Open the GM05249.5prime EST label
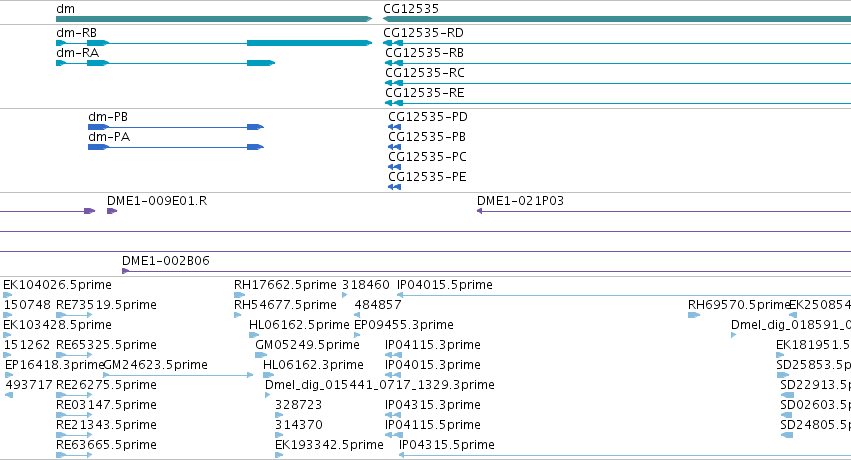851x460 pixels. [308, 345]
